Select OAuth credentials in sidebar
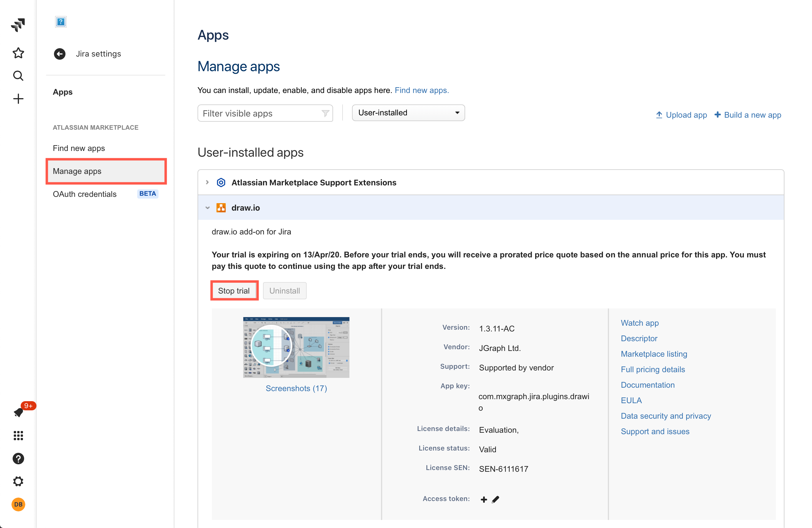812x528 pixels. tap(85, 194)
